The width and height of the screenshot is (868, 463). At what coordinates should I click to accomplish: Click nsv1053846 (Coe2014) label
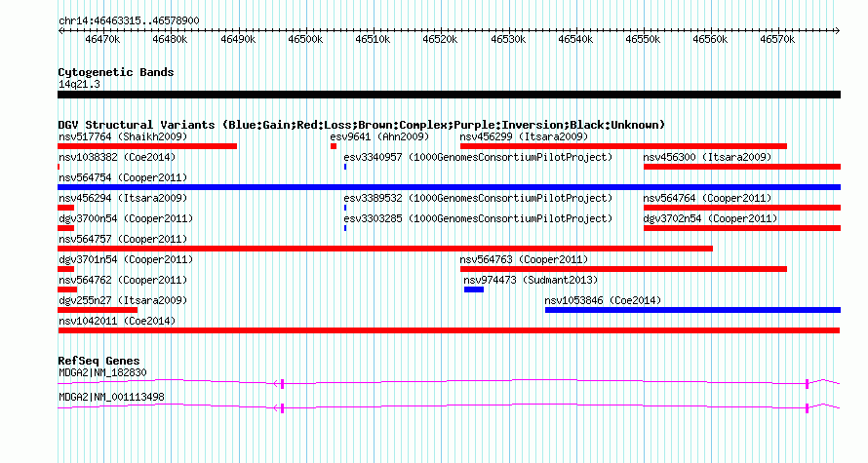pos(603,300)
